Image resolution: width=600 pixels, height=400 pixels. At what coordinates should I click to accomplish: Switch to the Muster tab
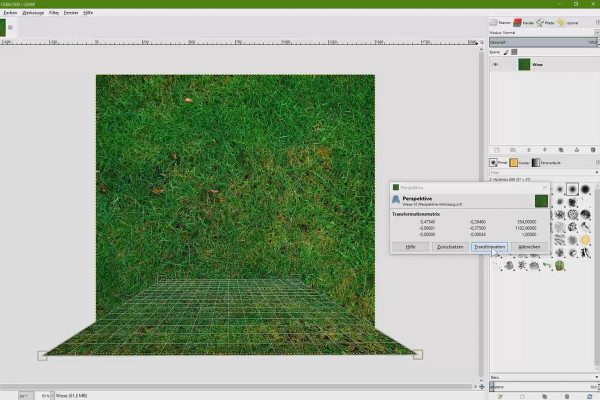tap(520, 163)
